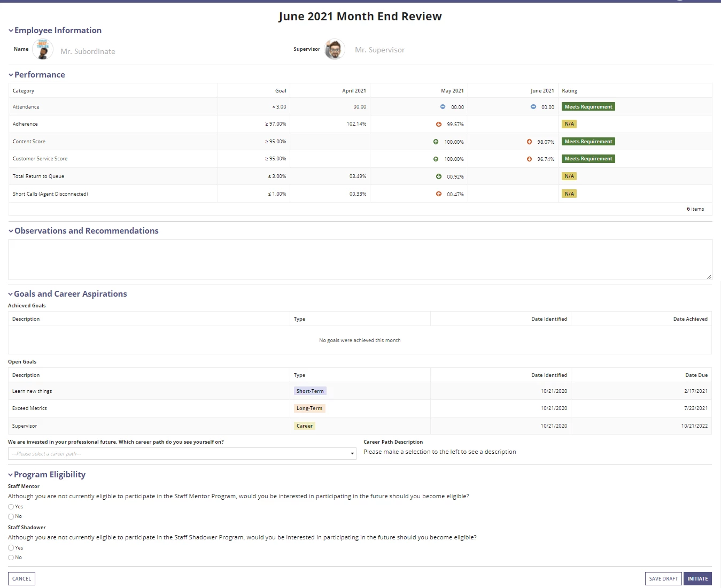This screenshot has width=721, height=588.
Task: Click green up-arrow icon in Customer Service Score May 2021
Action: point(436,159)
